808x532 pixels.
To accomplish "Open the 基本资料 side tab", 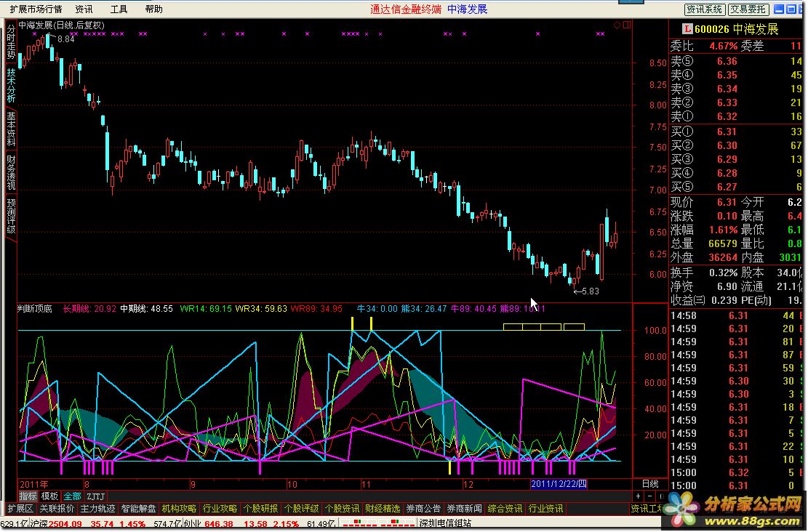I will pos(12,129).
